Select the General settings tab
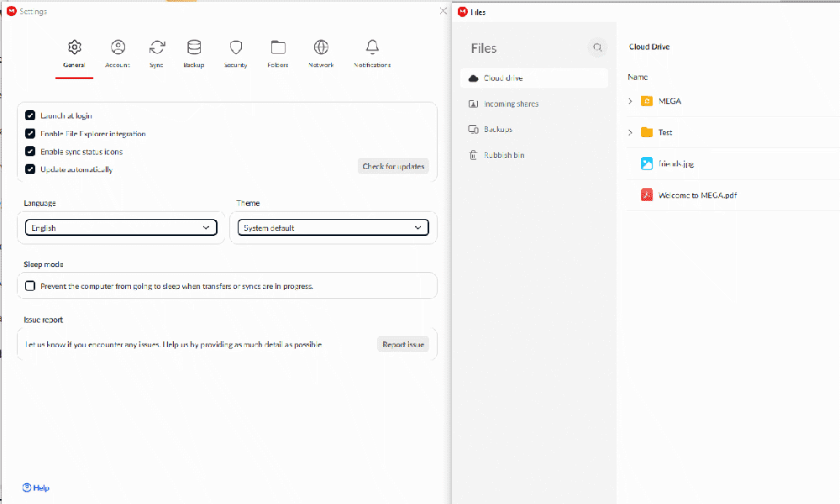This screenshot has height=504, width=840. coord(74,54)
